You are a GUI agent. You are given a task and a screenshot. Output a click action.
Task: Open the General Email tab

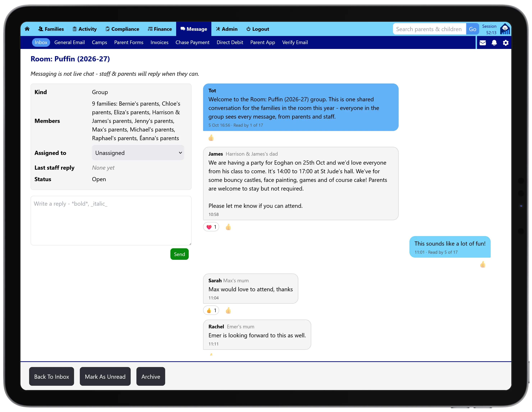pyautogui.click(x=69, y=42)
